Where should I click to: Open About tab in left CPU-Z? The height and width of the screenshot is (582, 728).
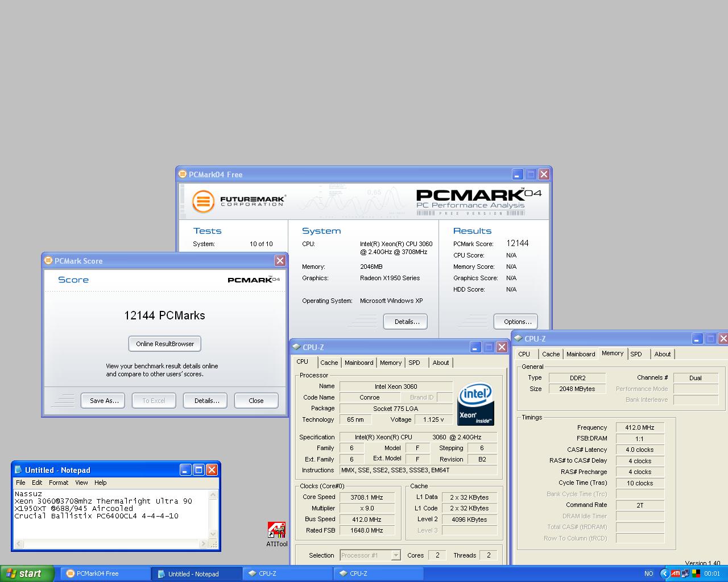[x=441, y=363]
